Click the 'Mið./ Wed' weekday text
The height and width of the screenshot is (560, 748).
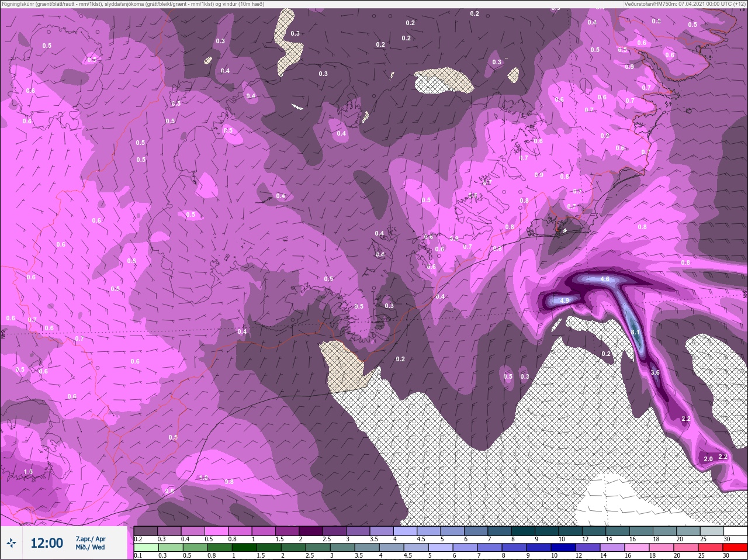pyautogui.click(x=90, y=547)
